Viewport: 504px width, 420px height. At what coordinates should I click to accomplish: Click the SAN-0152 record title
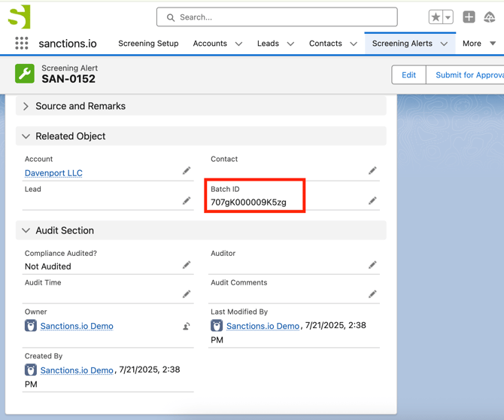(x=68, y=79)
